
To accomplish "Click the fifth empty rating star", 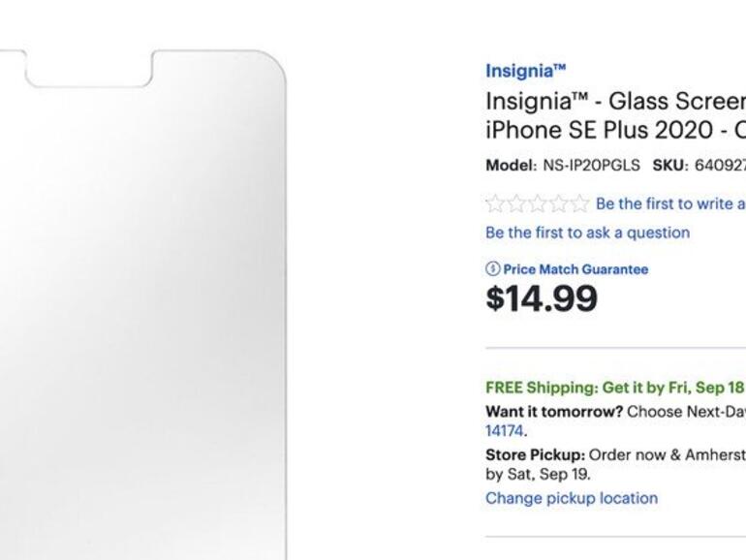I will click(x=579, y=203).
